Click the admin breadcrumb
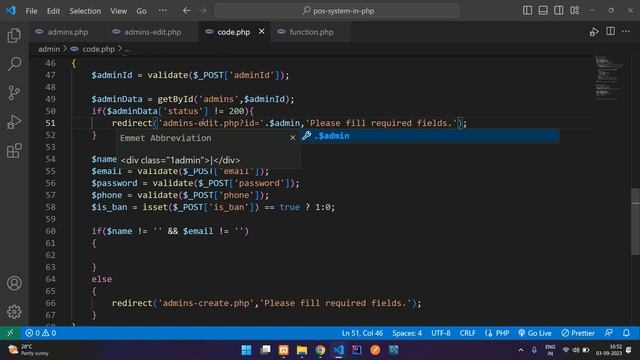 [49, 49]
